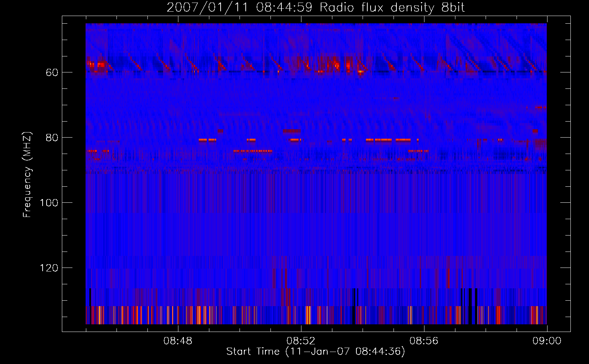Viewport: 589px width, 364px height.
Task: Click the 08:52 time tick label
Action: (x=301, y=341)
